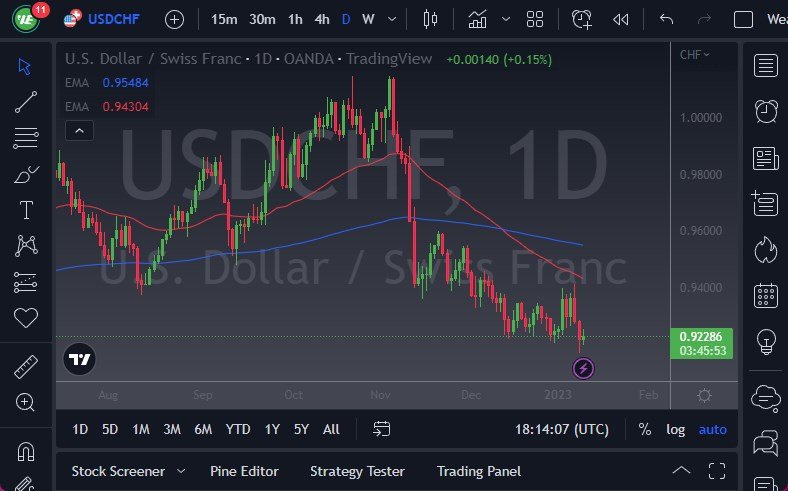The width and height of the screenshot is (788, 491).
Task: Open the forecasting and measurement tools
Action: (25, 282)
